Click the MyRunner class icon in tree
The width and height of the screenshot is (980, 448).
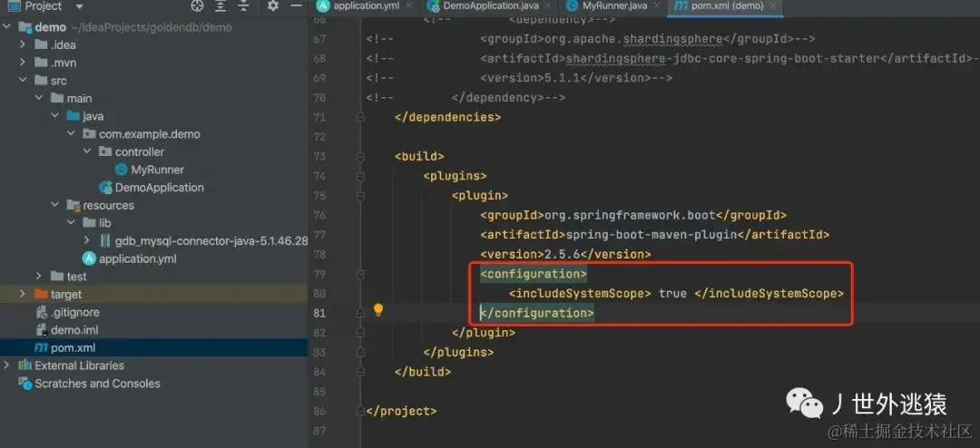[122, 170]
